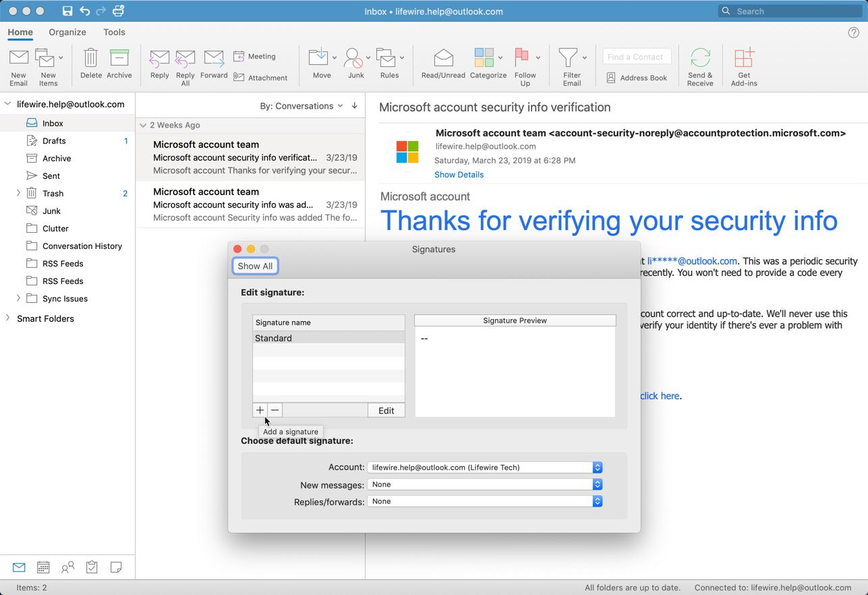
Task: Open Move dropdown arrow
Action: (335, 58)
